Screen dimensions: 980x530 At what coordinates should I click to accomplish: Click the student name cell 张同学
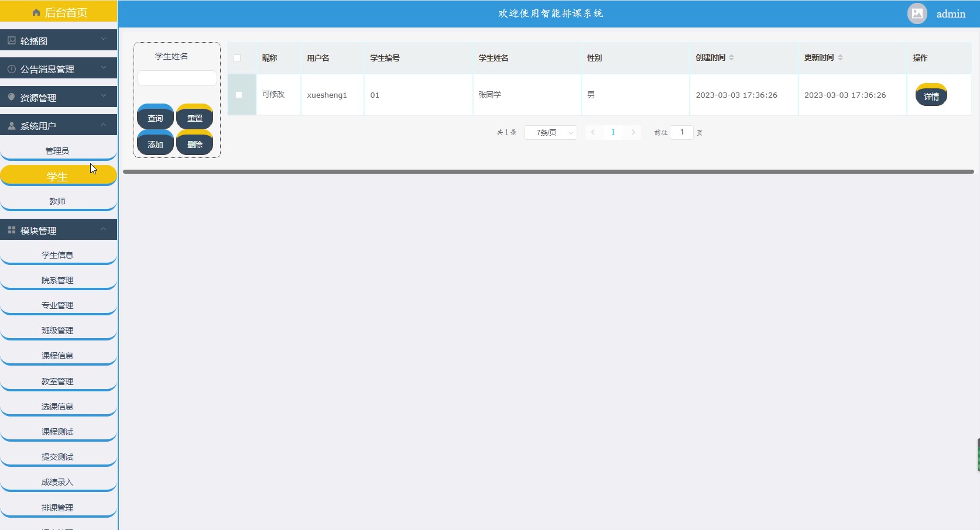490,95
